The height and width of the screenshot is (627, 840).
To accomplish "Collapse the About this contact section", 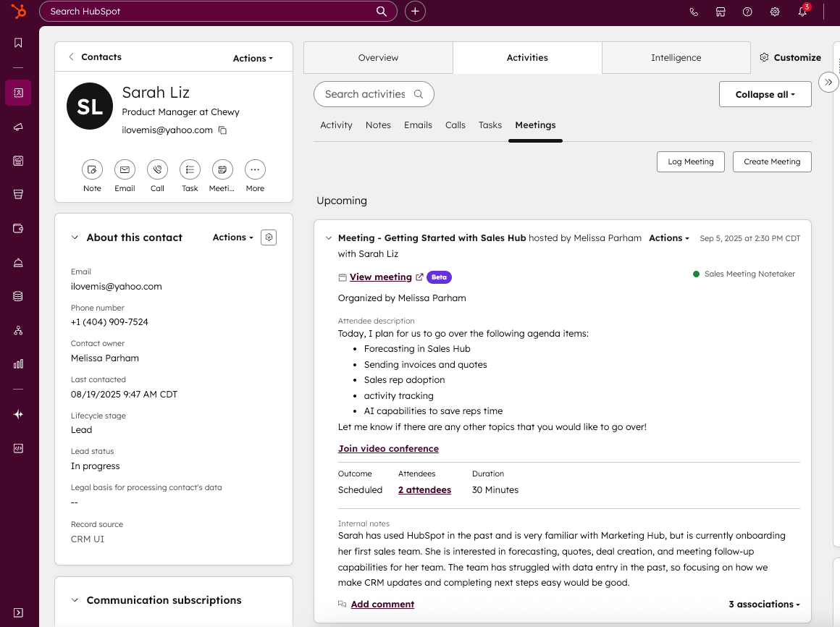I will [75, 237].
